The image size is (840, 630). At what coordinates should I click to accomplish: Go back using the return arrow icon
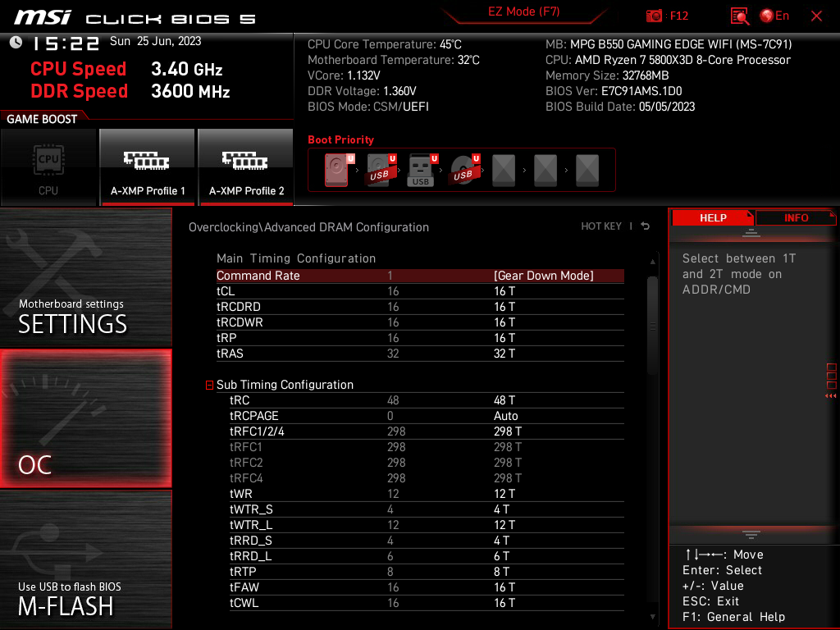[x=646, y=226]
